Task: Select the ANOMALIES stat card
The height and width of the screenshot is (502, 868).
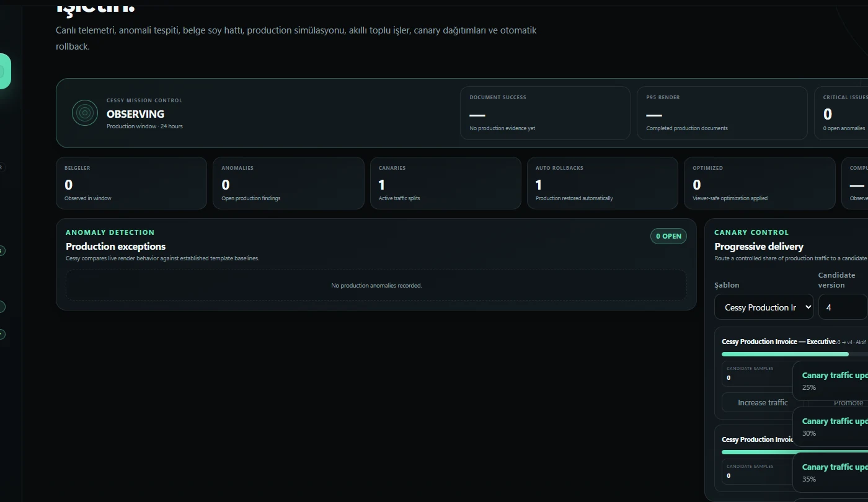Action: (288, 183)
